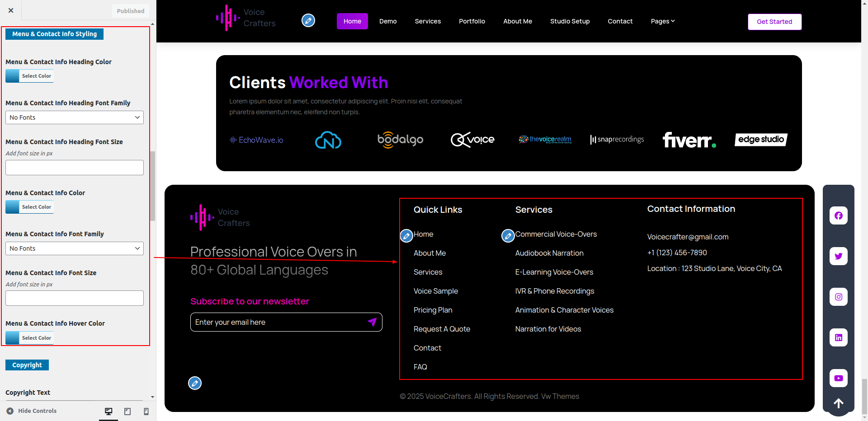Click the newsletter email input field
Screen dimensions: 868x421
(x=278, y=322)
